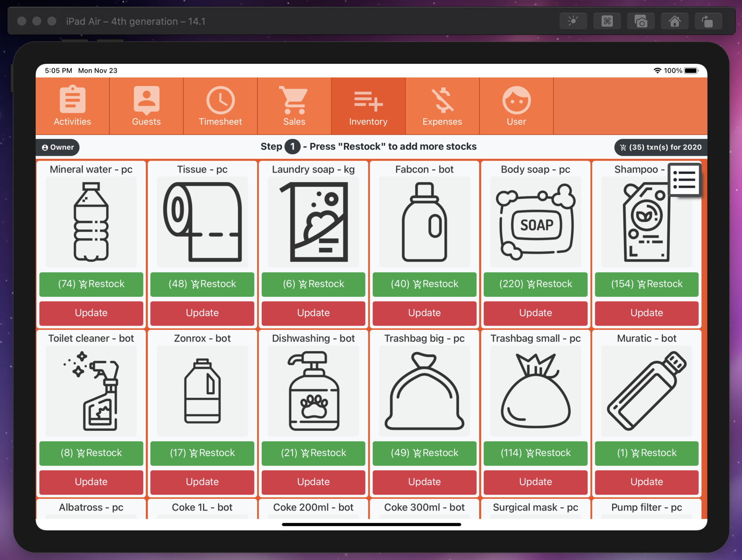742x560 pixels.
Task: Open the 35 txn(s) for 2020 badge
Action: (661, 147)
